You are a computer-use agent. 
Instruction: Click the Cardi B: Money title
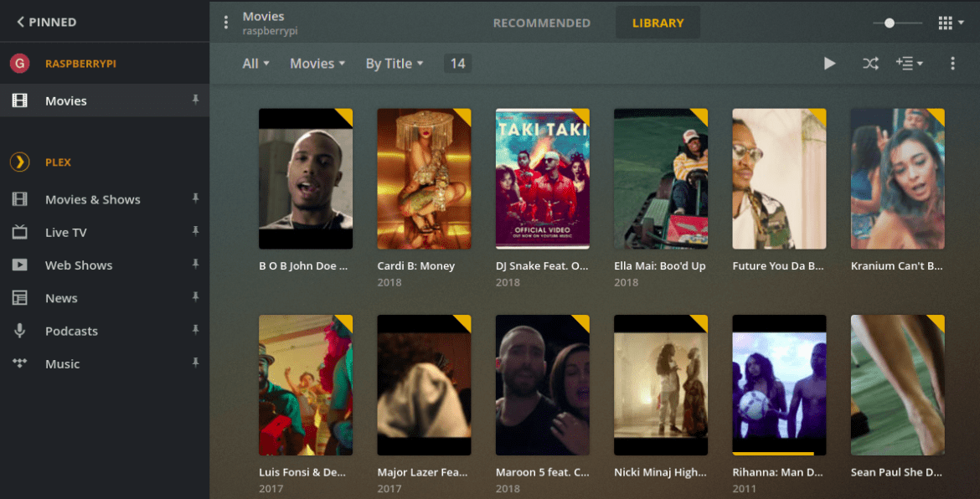pos(416,266)
